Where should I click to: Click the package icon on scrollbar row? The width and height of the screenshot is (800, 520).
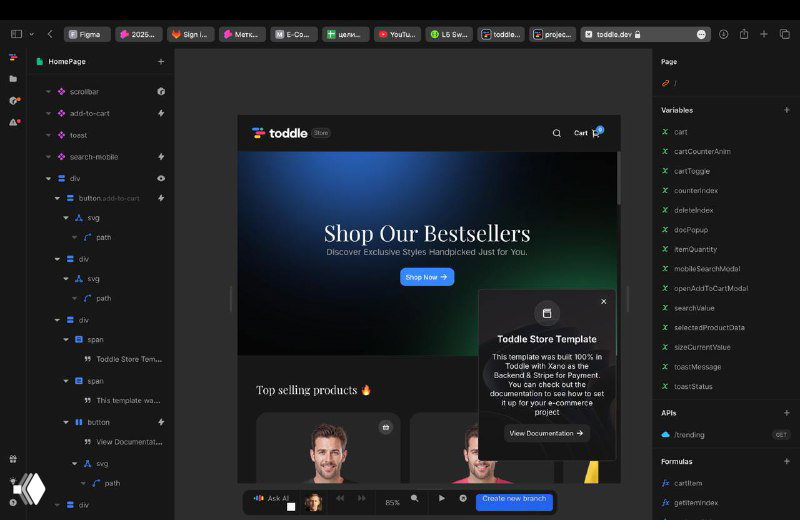161,91
